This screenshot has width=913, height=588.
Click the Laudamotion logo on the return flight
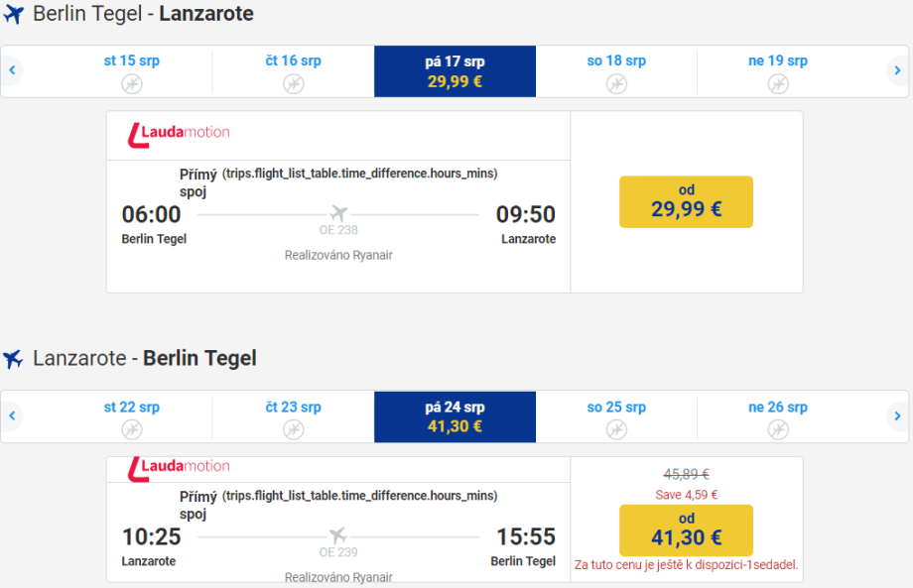(x=180, y=467)
